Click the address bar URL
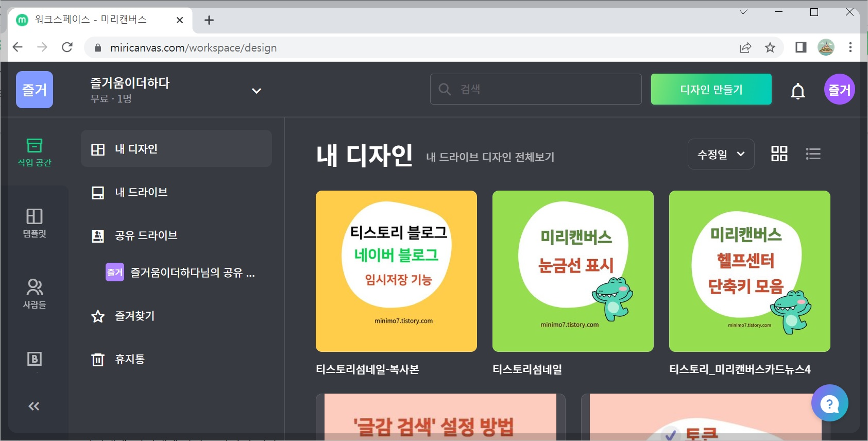868x441 pixels. click(193, 48)
